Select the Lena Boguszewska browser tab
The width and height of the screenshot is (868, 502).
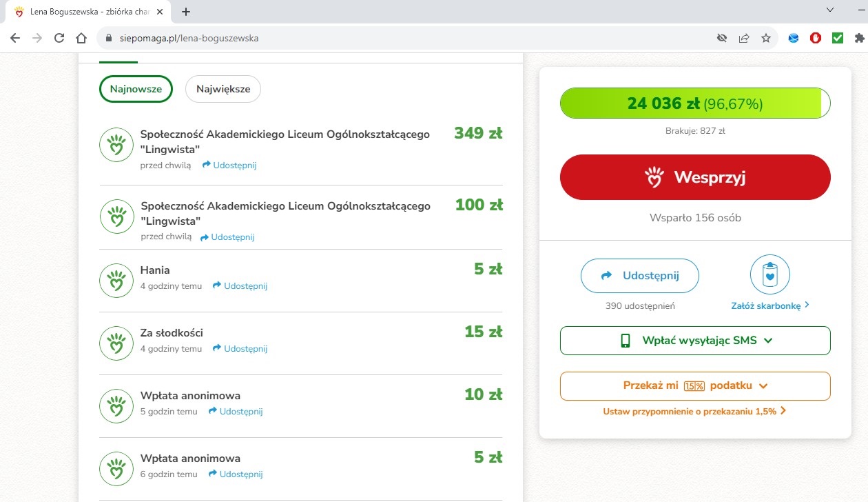point(90,12)
